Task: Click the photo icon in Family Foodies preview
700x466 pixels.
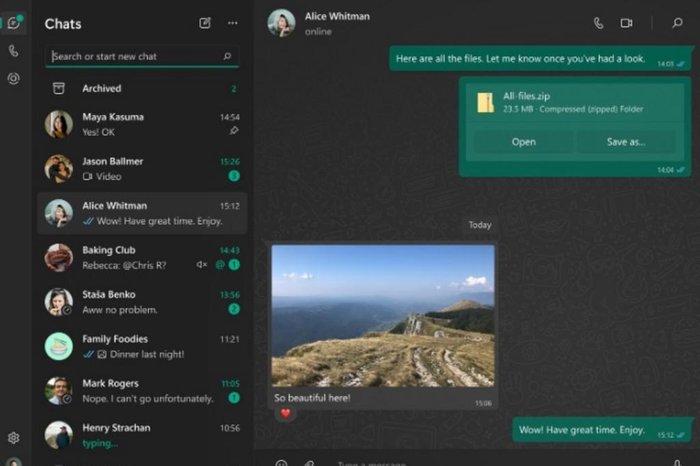Action: click(102, 354)
